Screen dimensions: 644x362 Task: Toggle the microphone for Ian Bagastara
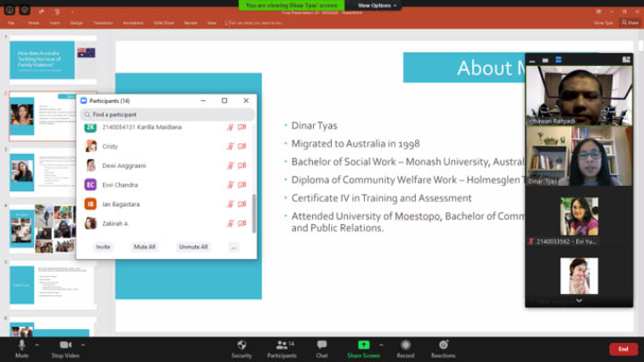[230, 204]
